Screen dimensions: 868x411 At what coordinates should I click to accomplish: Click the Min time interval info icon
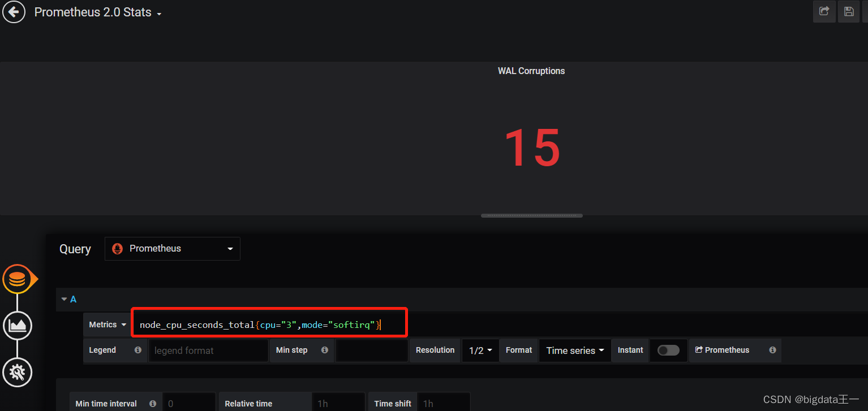[x=153, y=404]
